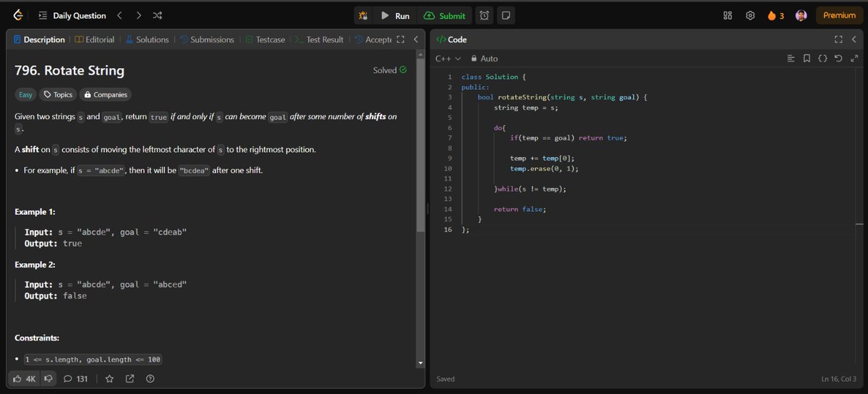Format the code icon
The height and width of the screenshot is (394, 868).
(x=791, y=59)
